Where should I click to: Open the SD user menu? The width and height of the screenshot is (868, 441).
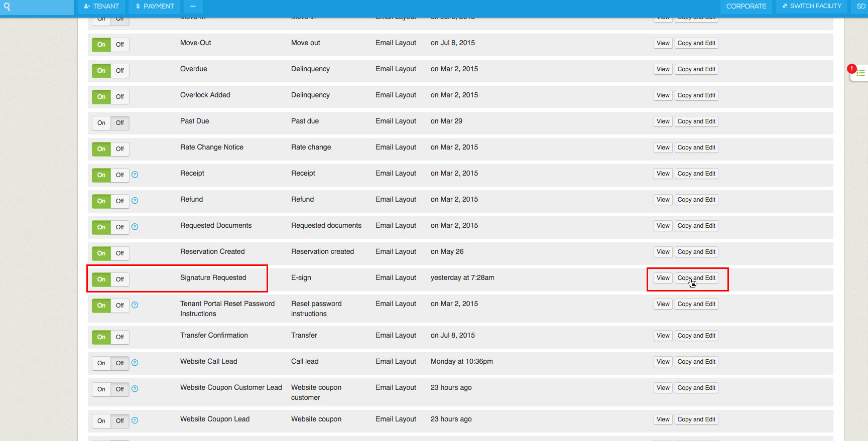860,7
